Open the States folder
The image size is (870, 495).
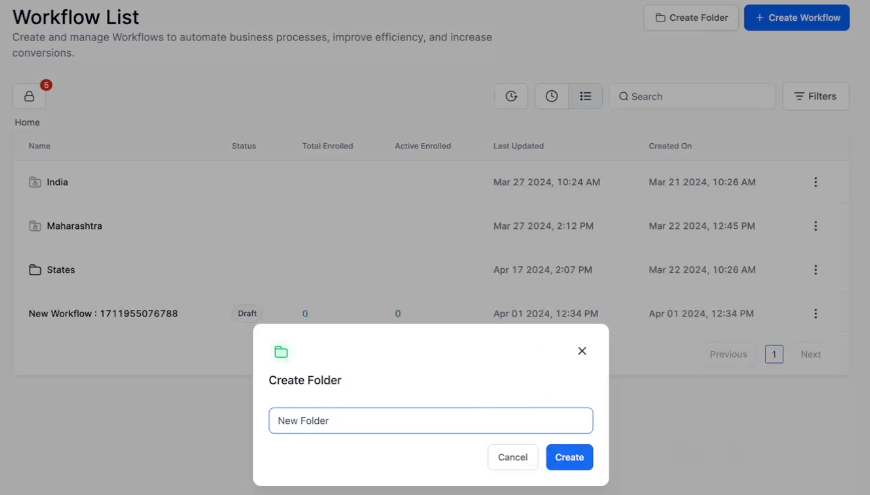pos(60,270)
